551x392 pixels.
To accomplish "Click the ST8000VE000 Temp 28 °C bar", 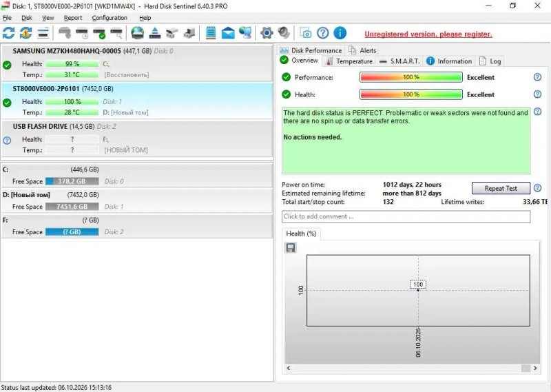I will 72,112.
